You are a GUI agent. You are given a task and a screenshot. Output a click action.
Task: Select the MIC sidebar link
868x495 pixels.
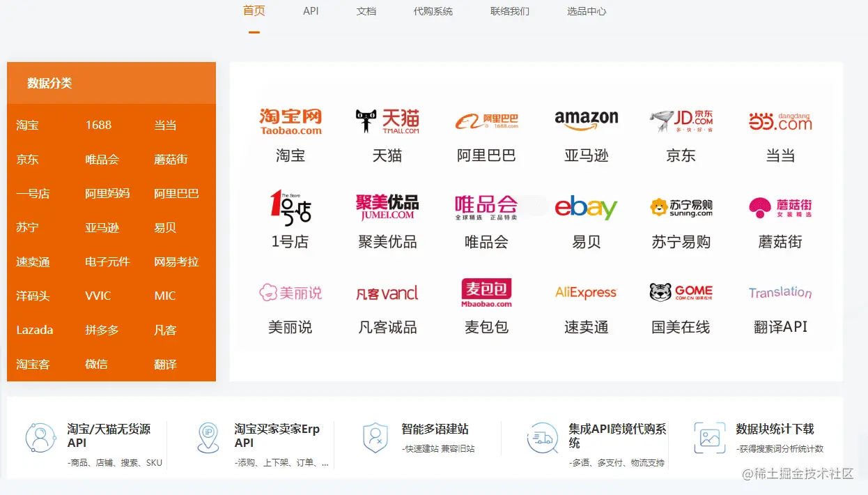coord(165,296)
